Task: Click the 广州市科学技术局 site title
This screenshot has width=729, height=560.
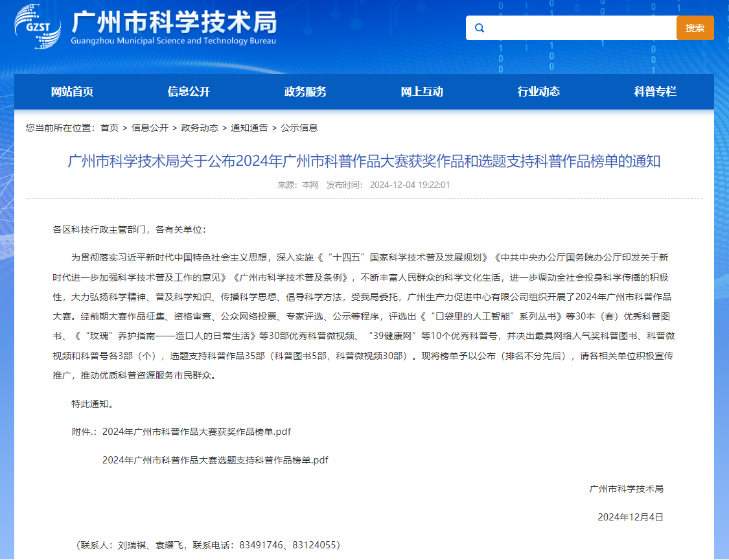Action: tap(174, 23)
